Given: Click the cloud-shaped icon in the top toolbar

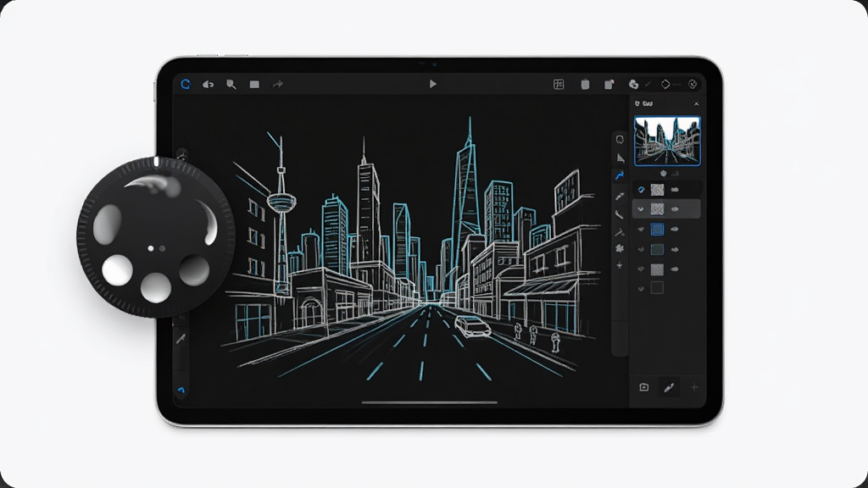Looking at the screenshot, I should tap(209, 84).
